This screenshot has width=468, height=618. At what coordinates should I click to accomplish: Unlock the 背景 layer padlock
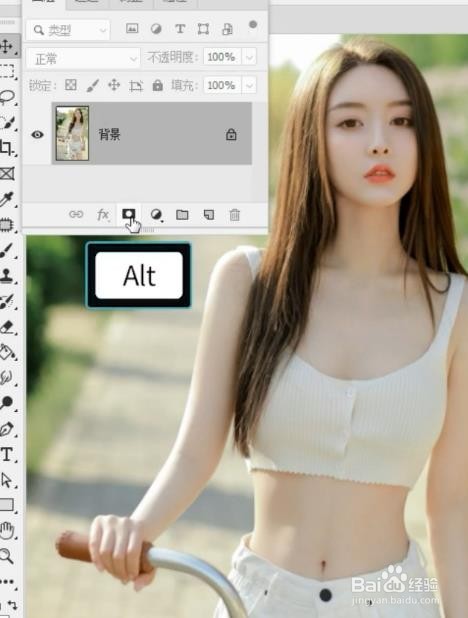point(231,134)
